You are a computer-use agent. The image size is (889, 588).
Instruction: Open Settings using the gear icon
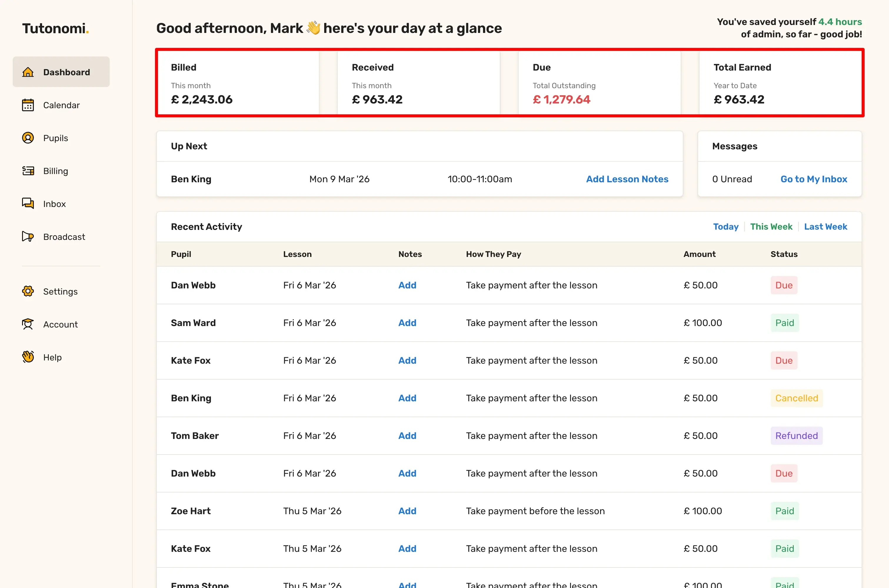pyautogui.click(x=28, y=291)
